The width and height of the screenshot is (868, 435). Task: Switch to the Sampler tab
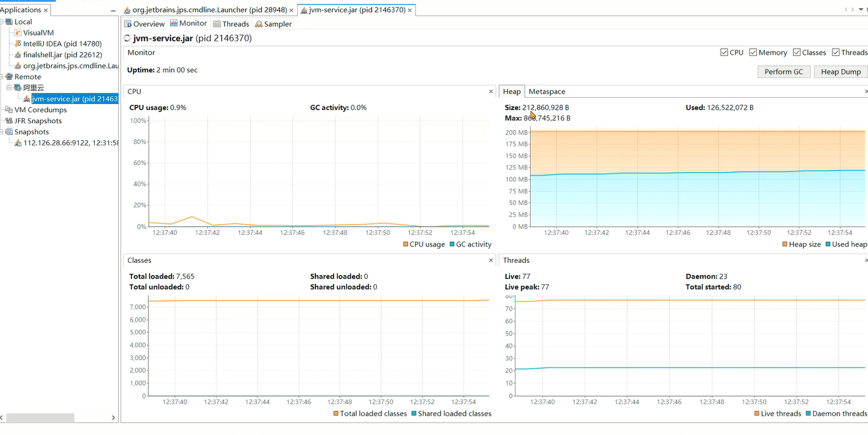click(273, 24)
